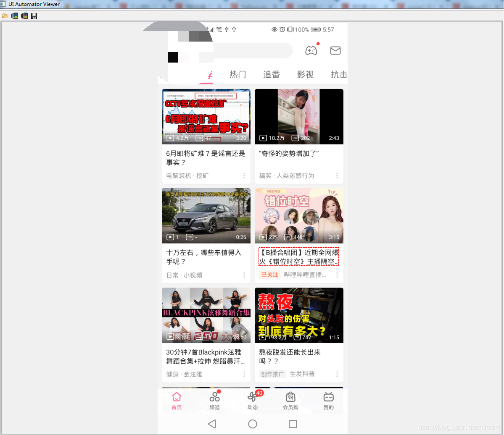Open more options for 十万左右 car video
This screenshot has height=435, width=504.
pyautogui.click(x=244, y=275)
